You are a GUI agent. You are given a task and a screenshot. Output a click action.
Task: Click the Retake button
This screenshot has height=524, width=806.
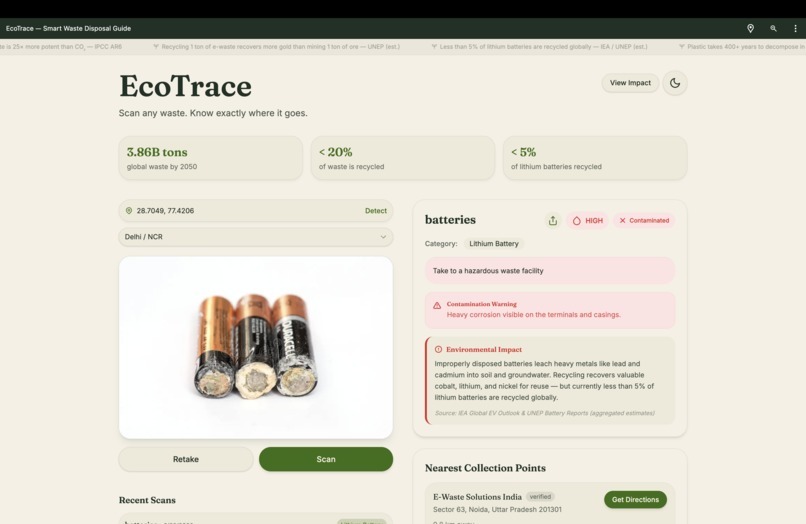click(186, 459)
